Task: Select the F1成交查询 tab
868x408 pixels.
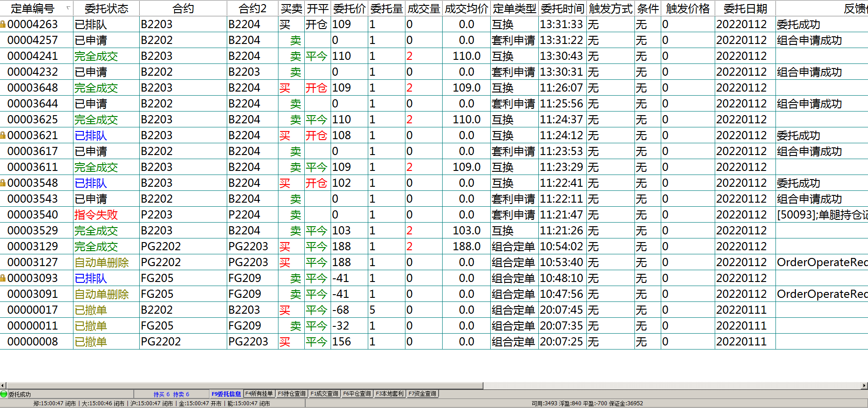Action: 325,394
